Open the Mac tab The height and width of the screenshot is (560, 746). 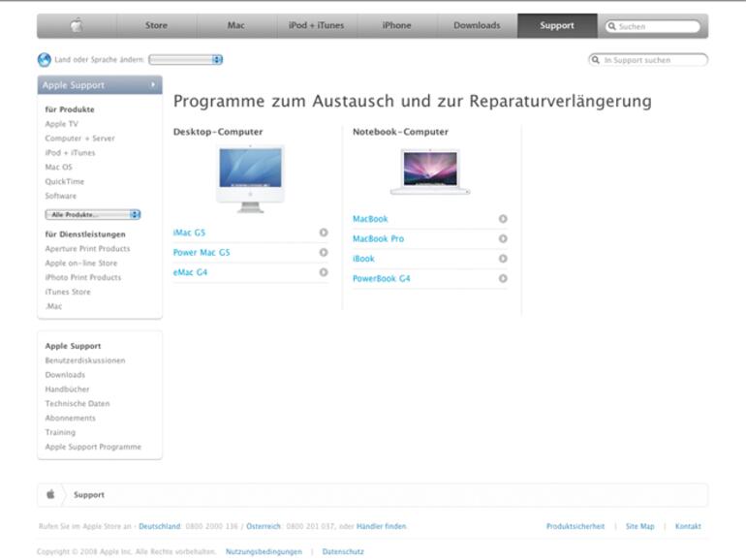(x=236, y=25)
